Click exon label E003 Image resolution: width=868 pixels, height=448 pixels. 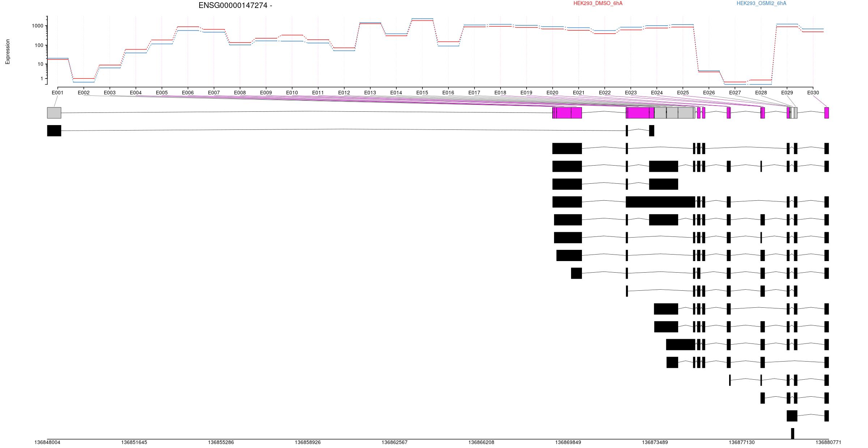(110, 93)
